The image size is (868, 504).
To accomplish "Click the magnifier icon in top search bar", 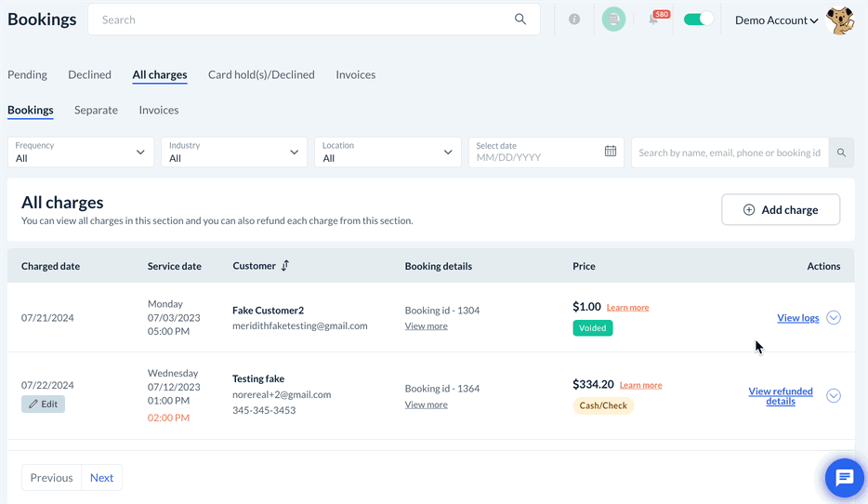I will 520,20.
